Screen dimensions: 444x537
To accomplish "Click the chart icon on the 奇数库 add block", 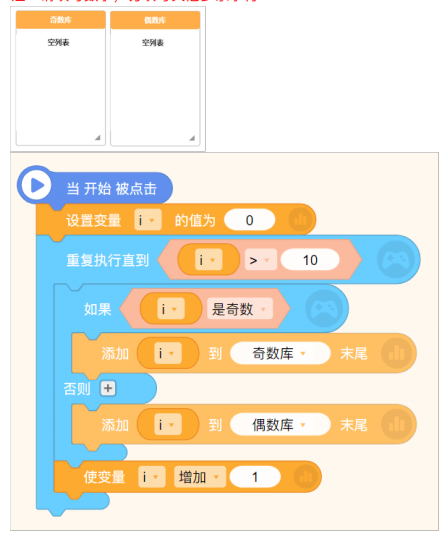I will click(396, 353).
